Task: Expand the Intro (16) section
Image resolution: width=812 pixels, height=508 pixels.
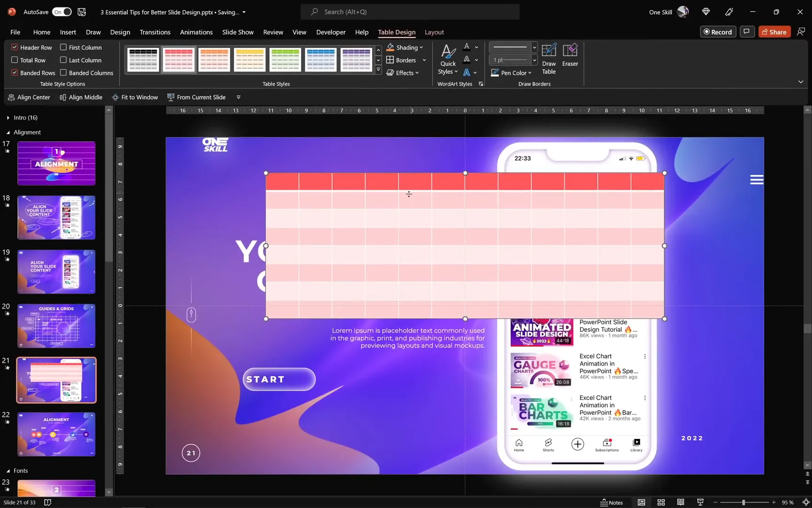Action: pyautogui.click(x=8, y=118)
